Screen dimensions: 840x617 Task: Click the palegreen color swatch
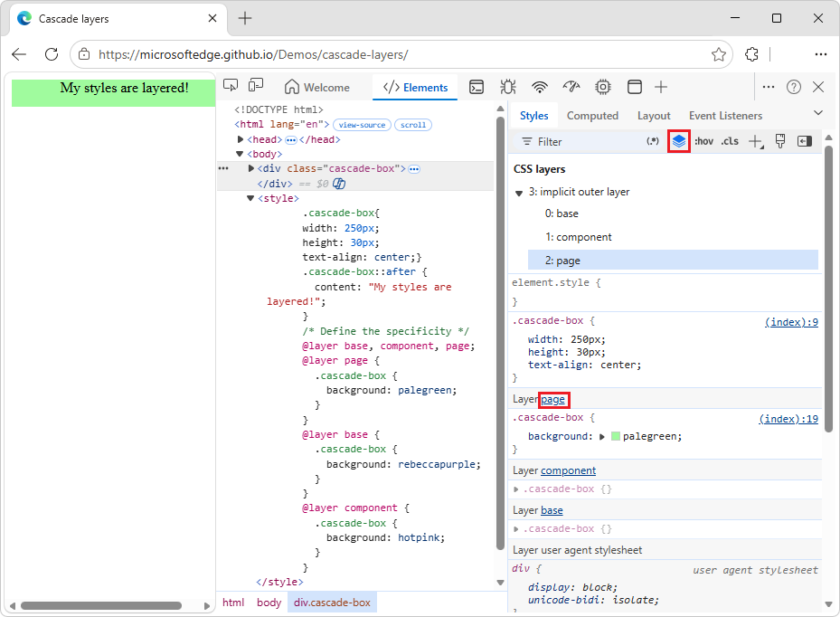(x=616, y=436)
